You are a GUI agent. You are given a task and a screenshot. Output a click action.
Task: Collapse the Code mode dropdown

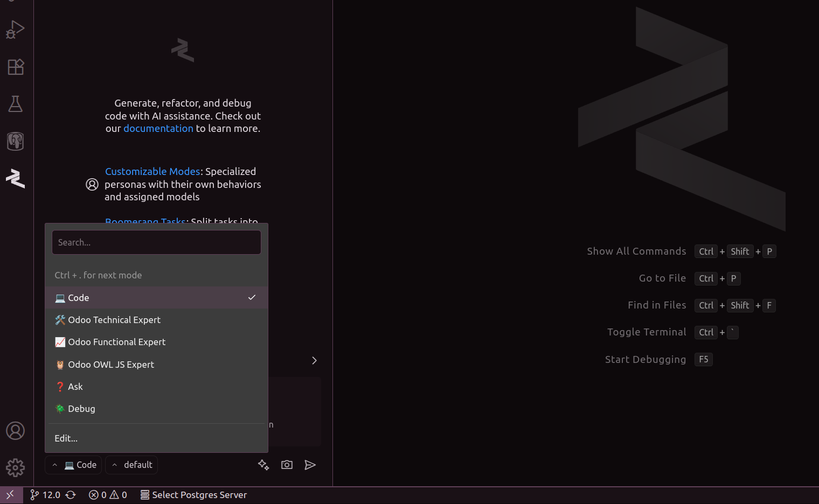[x=74, y=465]
